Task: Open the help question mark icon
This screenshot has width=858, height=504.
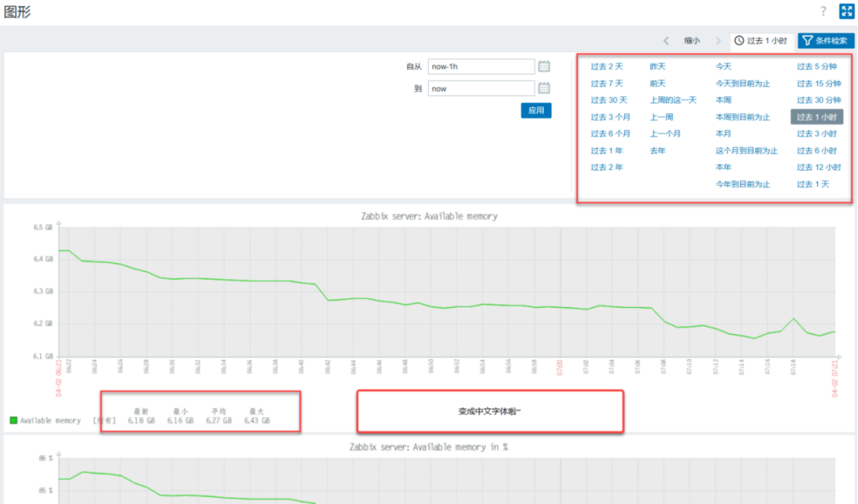Action: (x=823, y=11)
